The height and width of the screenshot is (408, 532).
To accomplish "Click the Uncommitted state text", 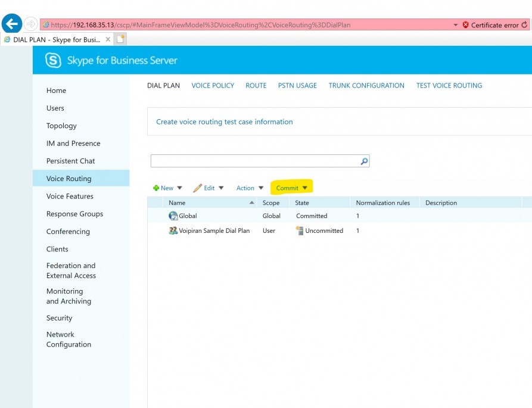I will [x=324, y=231].
